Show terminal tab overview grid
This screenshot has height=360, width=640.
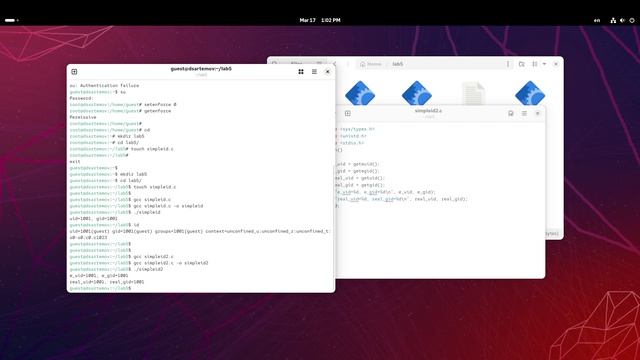point(301,72)
